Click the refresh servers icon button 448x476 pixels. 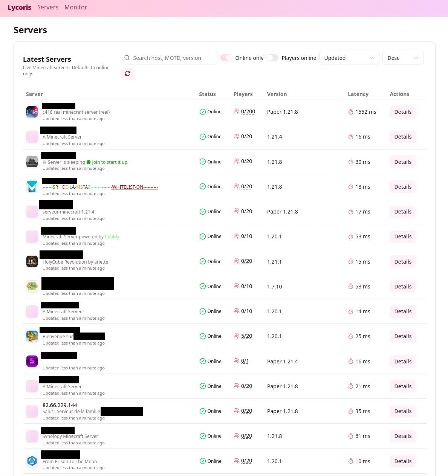click(128, 73)
